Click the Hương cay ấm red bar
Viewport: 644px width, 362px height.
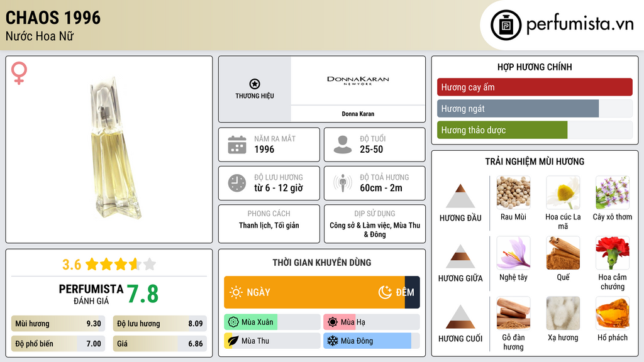pos(534,87)
